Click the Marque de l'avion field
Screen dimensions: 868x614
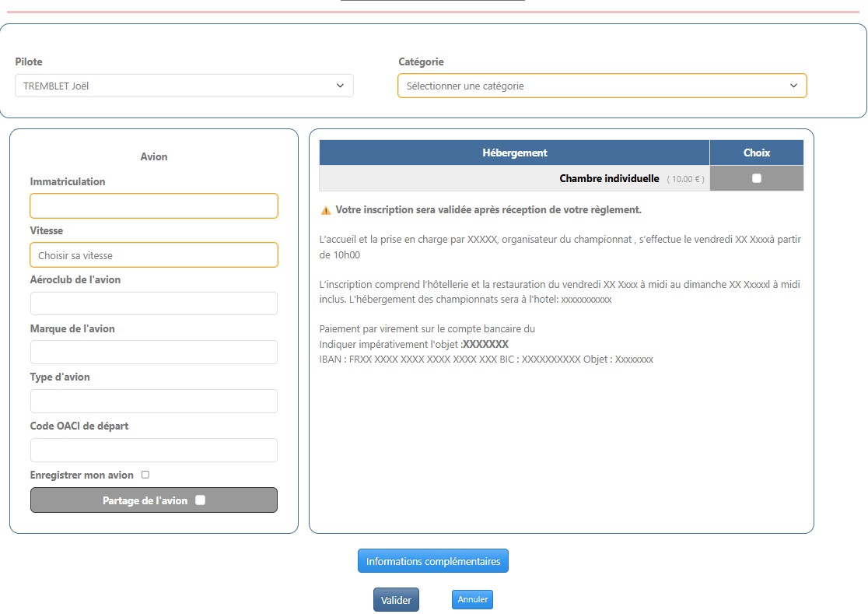[x=154, y=352]
